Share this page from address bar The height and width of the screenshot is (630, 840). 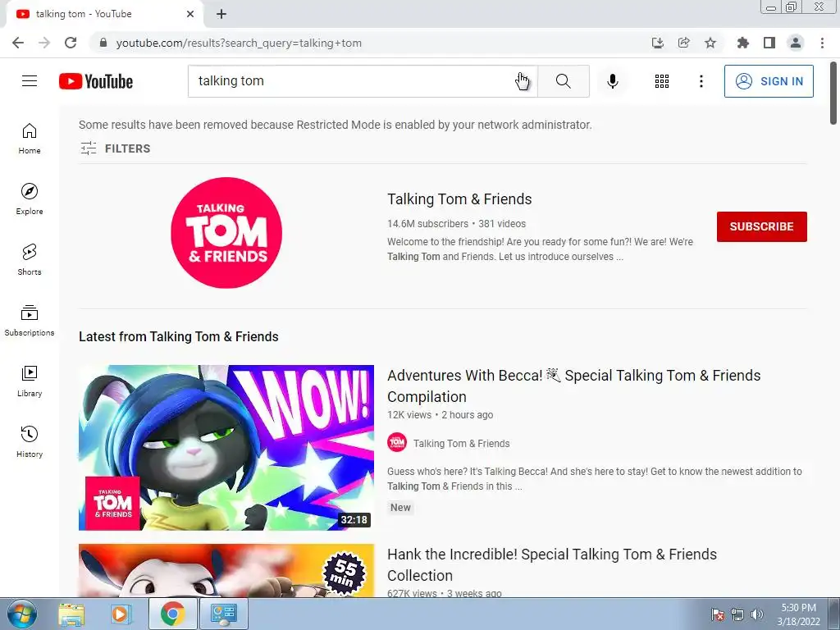coord(683,43)
